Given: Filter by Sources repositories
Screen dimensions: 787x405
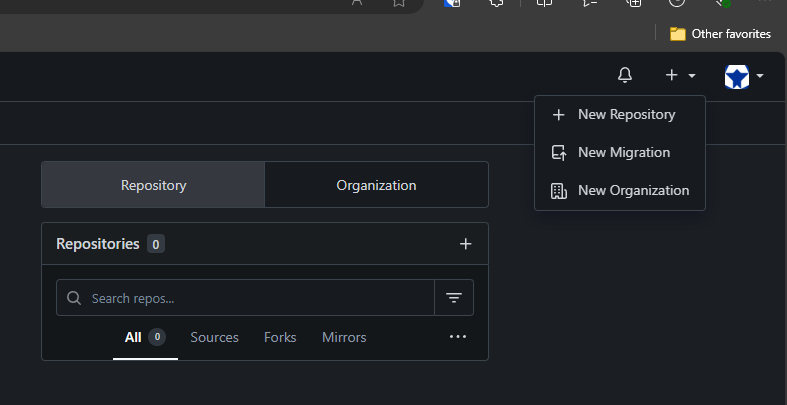Looking at the screenshot, I should click(214, 337).
